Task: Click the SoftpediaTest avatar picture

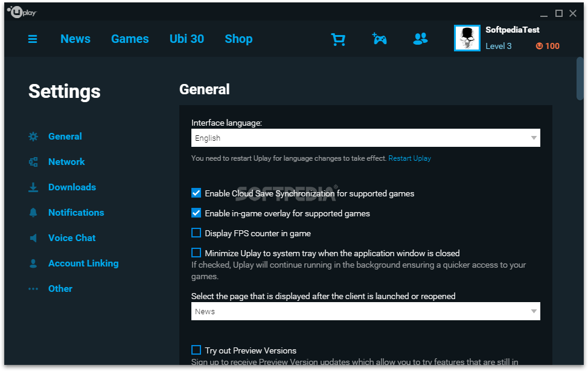Action: (x=467, y=38)
